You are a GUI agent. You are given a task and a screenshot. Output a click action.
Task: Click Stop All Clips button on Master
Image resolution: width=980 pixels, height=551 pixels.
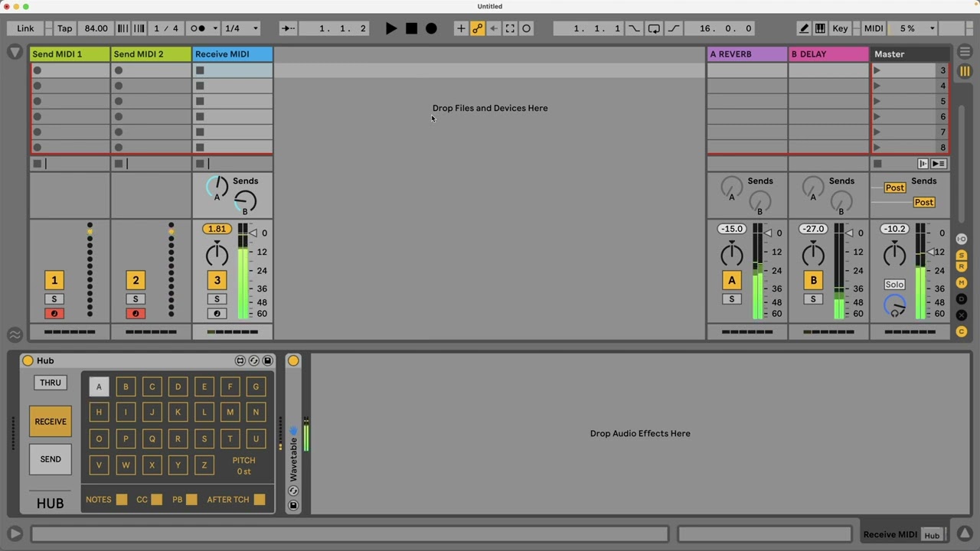877,164
